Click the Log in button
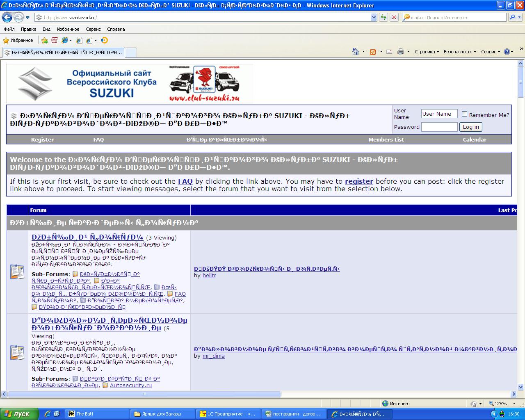525x420 pixels. pos(470,127)
